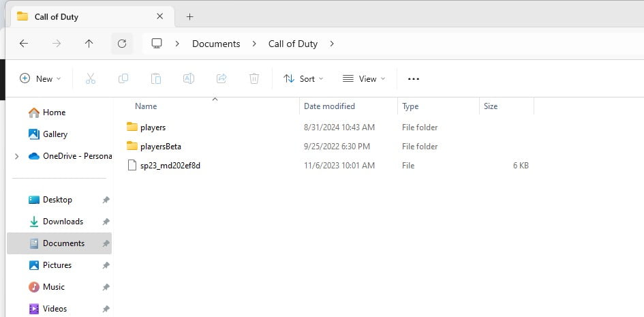Open the View dropdown menu
The width and height of the screenshot is (644, 317).
[x=364, y=78]
